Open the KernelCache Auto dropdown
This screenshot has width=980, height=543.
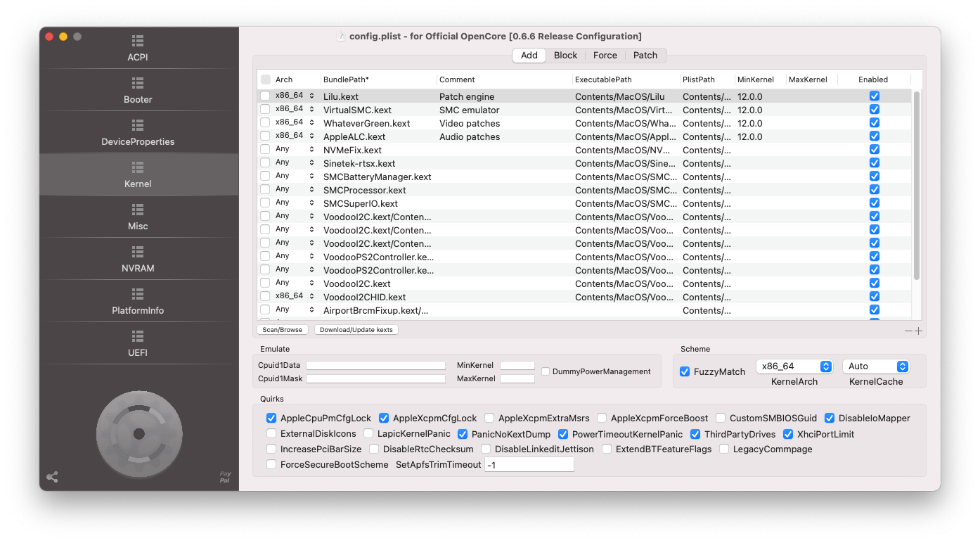[876, 366]
